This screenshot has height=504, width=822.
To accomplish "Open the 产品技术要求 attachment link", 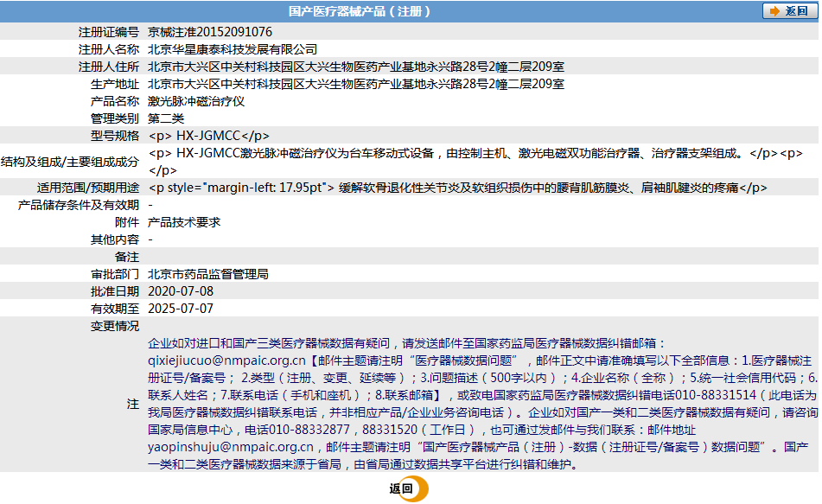I will point(184,222).
